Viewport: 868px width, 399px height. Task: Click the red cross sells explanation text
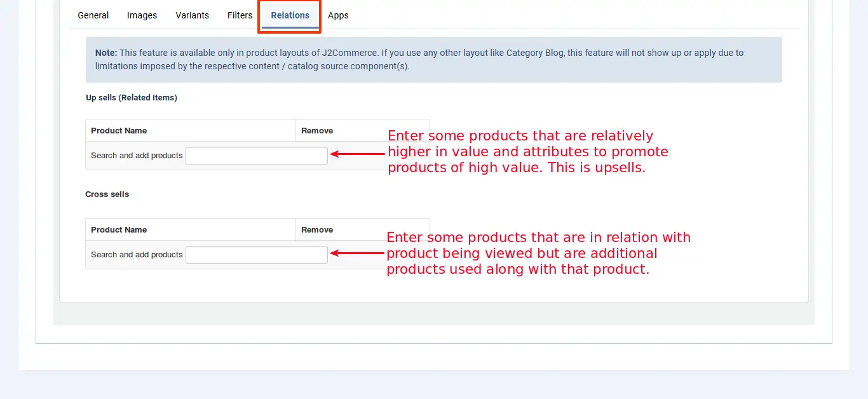click(x=538, y=254)
